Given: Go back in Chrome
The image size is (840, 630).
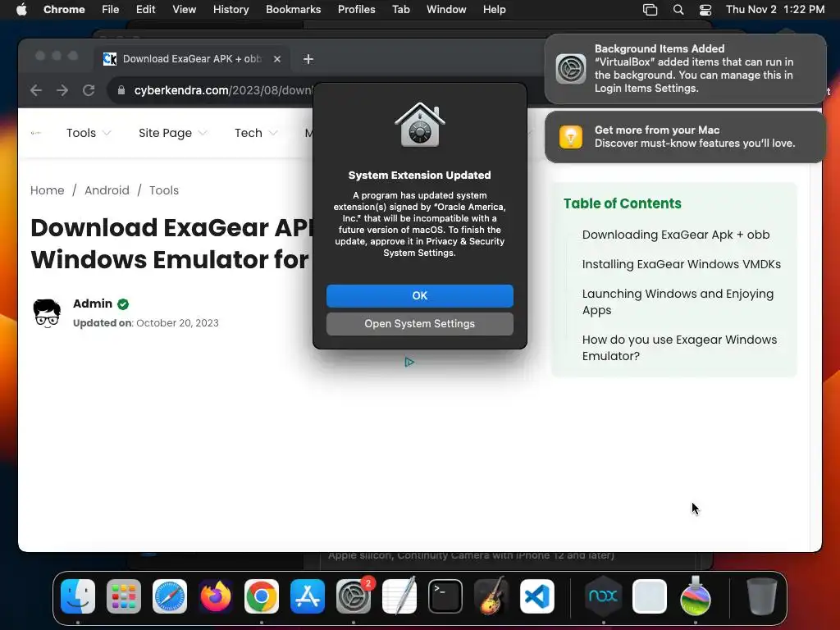Looking at the screenshot, I should [x=36, y=90].
